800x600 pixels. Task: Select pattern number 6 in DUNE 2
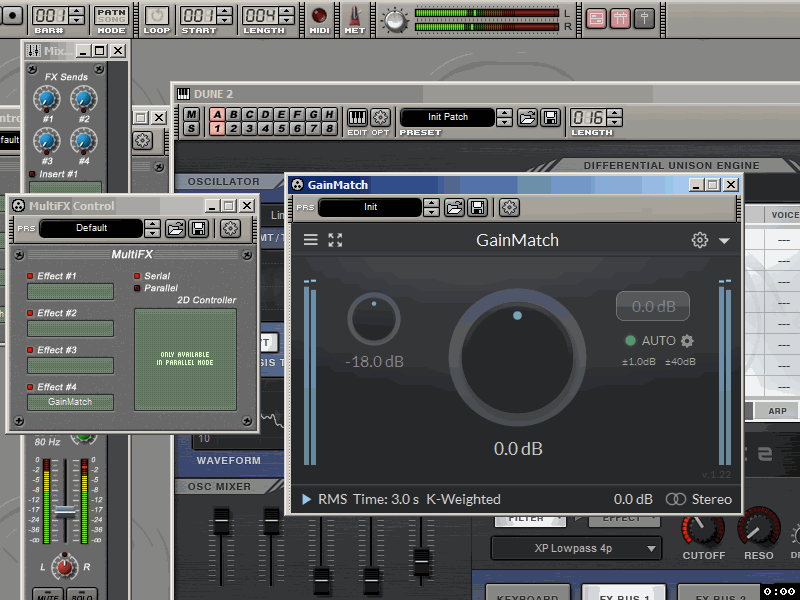pos(297,129)
